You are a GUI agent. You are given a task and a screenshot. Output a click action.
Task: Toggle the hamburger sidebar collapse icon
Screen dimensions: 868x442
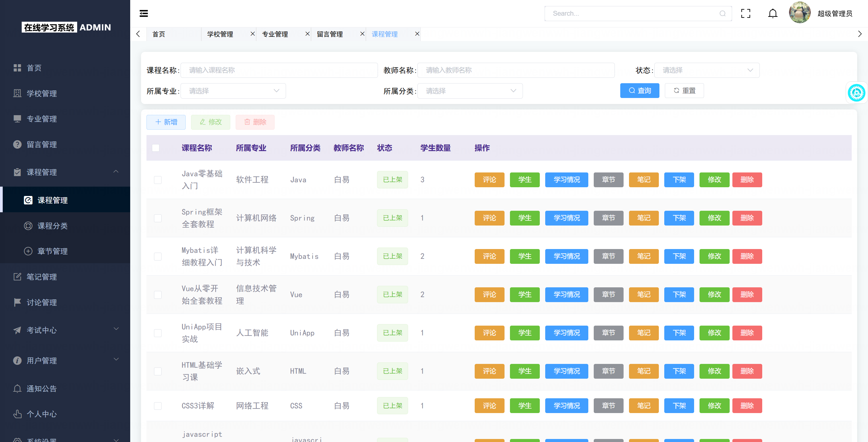(x=143, y=14)
